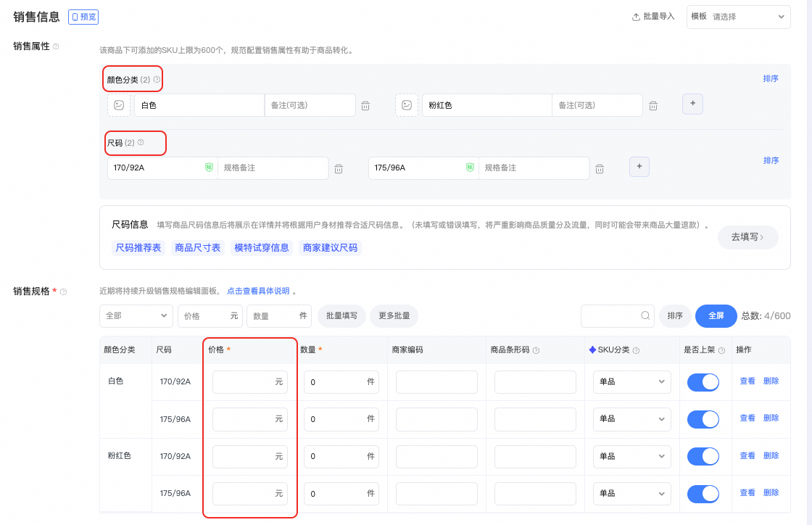Click help icon beside SKU分类 header

click(x=636, y=350)
